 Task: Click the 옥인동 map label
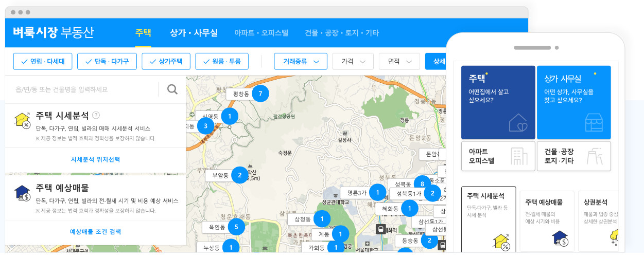click(x=217, y=226)
